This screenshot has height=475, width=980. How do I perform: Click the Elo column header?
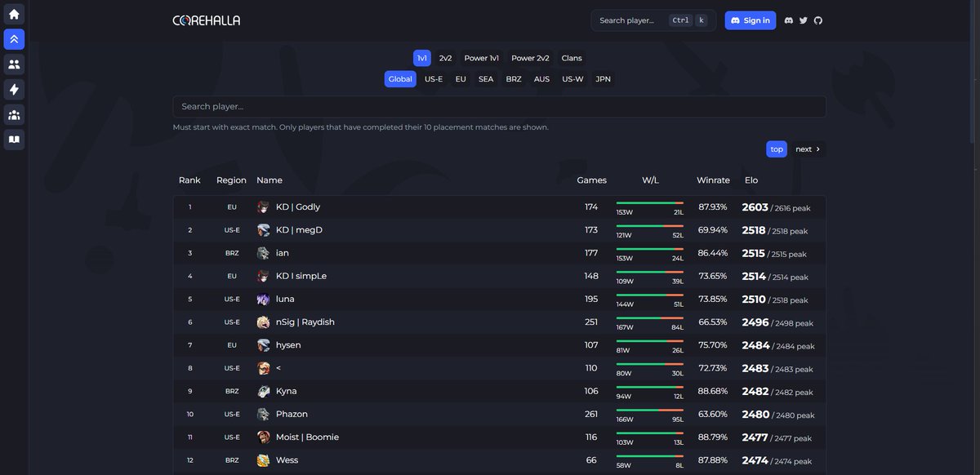tap(751, 180)
